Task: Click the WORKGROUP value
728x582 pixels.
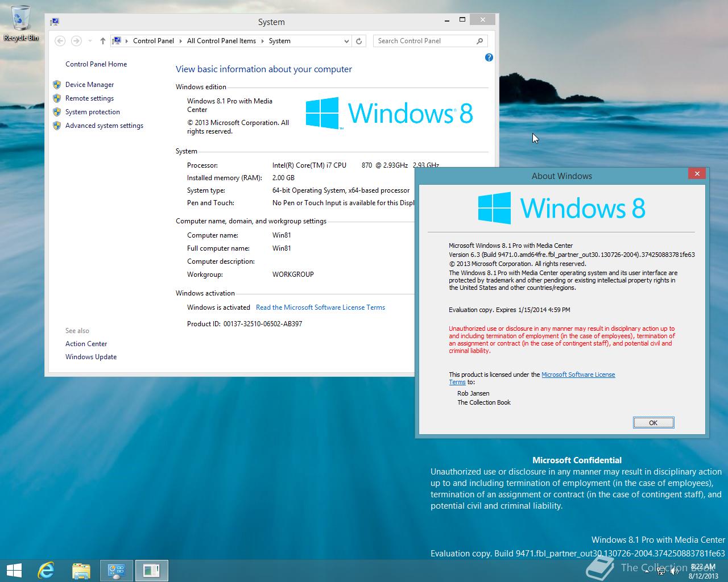Action: [293, 275]
